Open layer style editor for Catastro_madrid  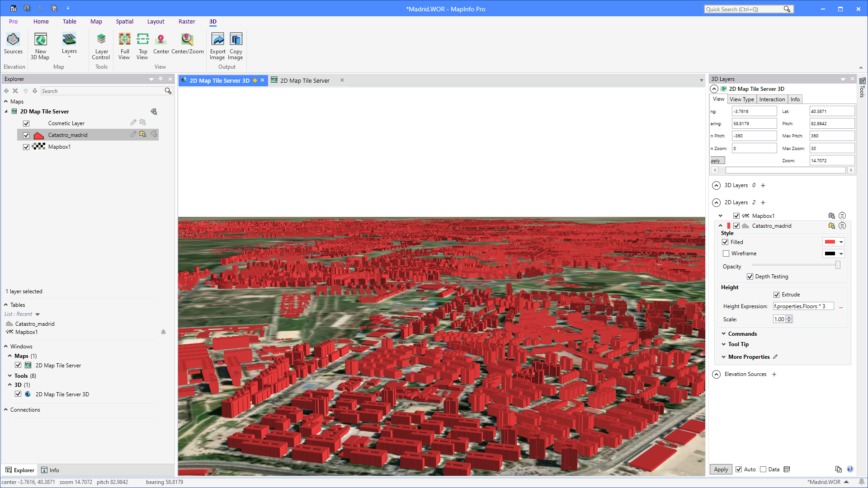point(133,134)
